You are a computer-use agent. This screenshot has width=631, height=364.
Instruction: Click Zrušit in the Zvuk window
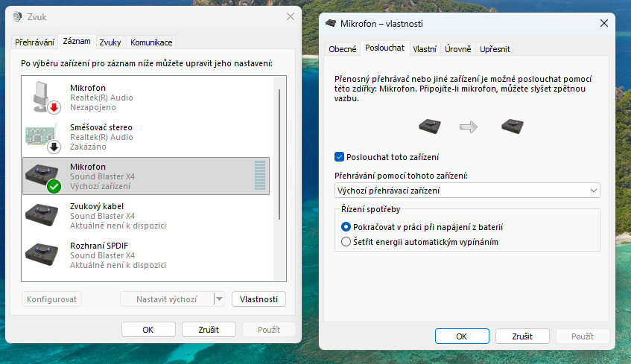click(209, 330)
